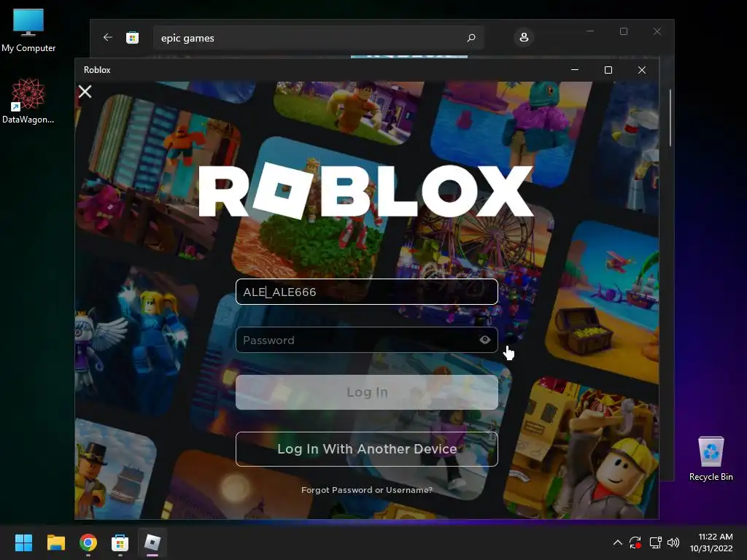This screenshot has width=747, height=560.
Task: Maximize the Roblox window
Action: pos(608,70)
